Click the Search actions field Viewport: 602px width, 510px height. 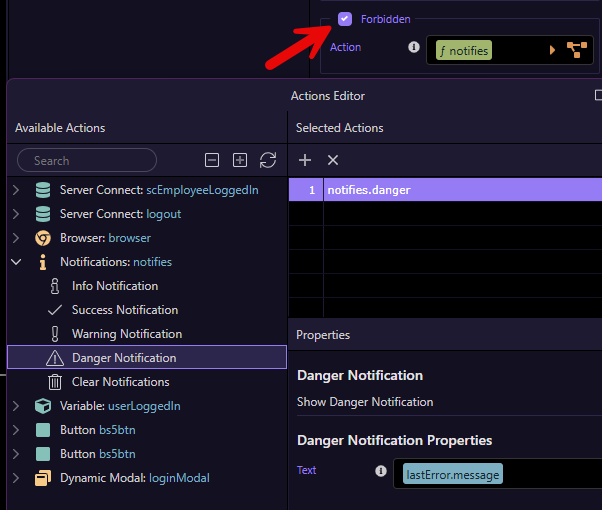[88, 160]
